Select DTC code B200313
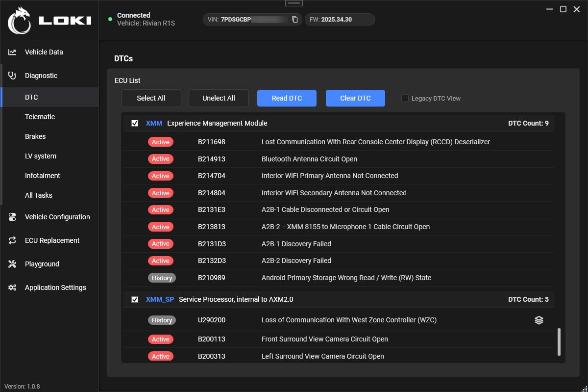588x392 pixels. [x=212, y=356]
